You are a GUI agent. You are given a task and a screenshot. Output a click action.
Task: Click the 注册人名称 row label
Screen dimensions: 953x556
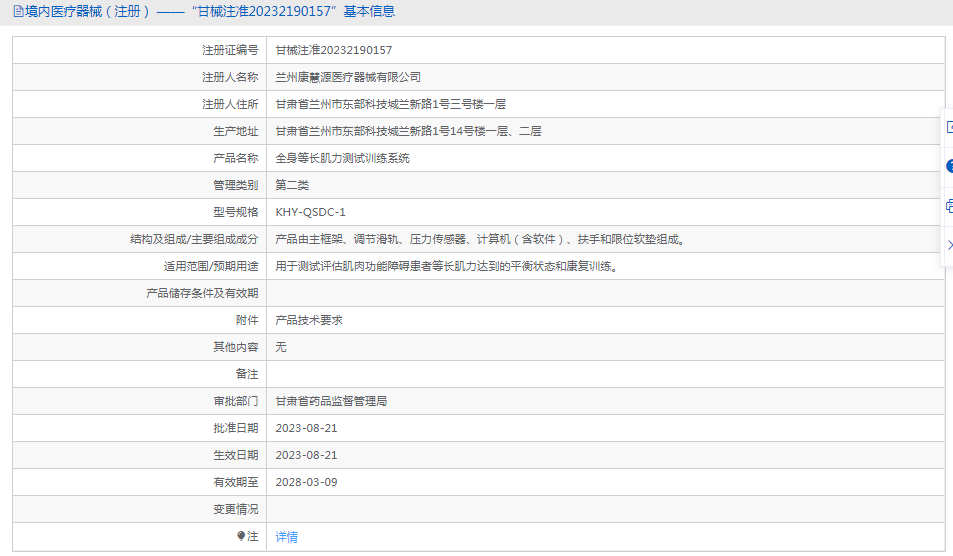pos(230,77)
